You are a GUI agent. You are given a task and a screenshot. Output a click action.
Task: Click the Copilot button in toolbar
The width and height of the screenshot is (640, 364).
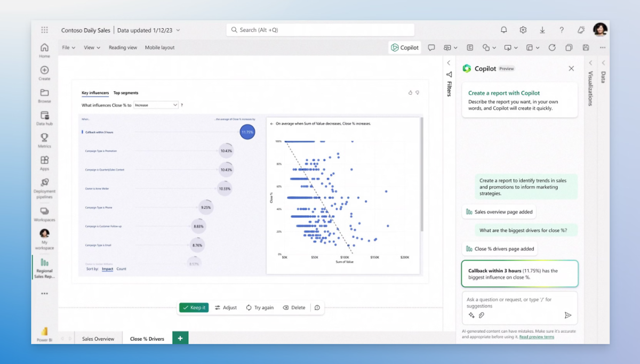[405, 47]
